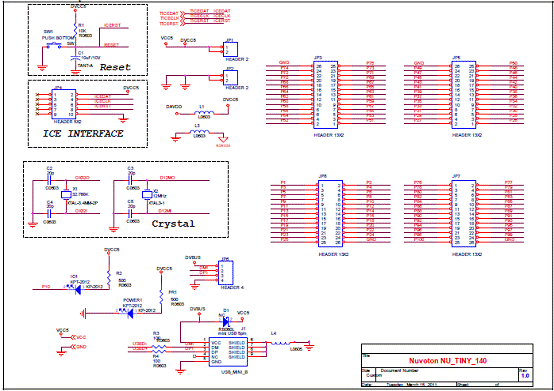The height and width of the screenshot is (391, 554).
Task: Select the ICE interface HEADER 5X2 block
Action: (64, 104)
